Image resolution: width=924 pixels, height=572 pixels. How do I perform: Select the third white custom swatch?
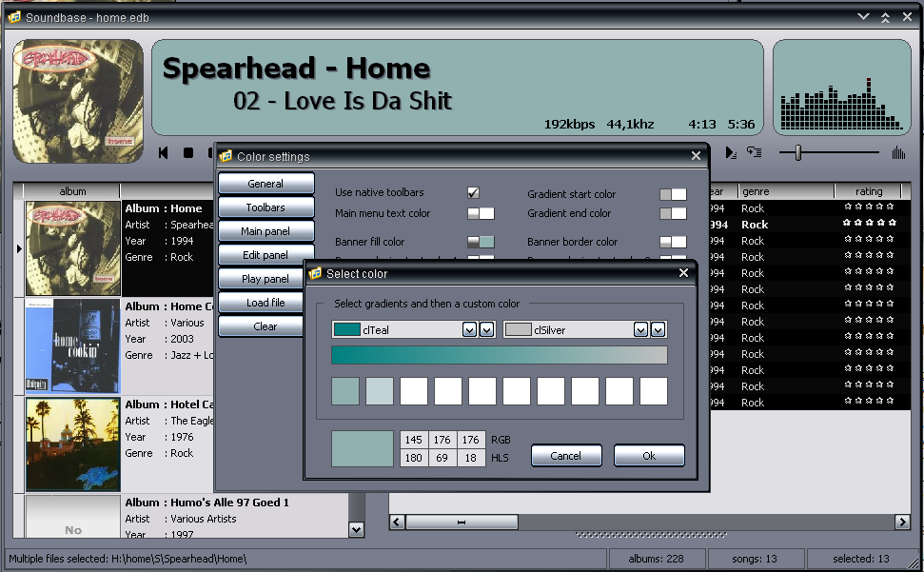coord(414,391)
